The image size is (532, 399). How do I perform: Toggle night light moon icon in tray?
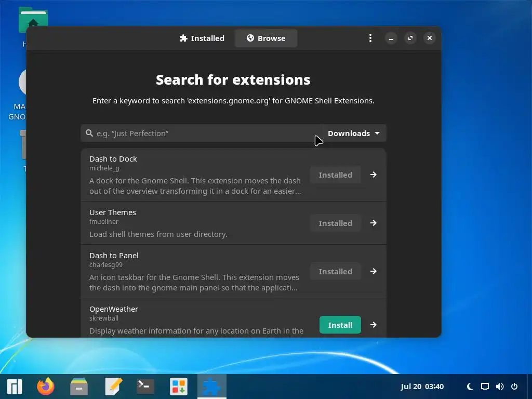470,387
